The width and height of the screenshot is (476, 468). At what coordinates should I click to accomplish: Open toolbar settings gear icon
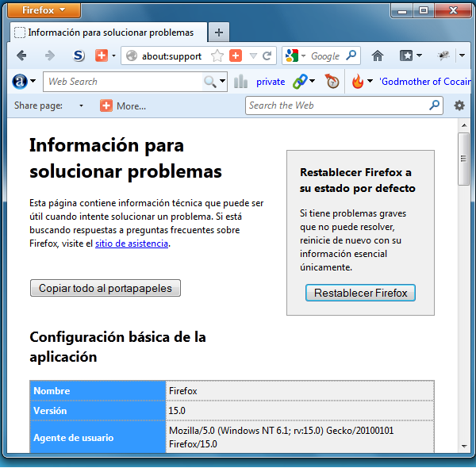(459, 105)
